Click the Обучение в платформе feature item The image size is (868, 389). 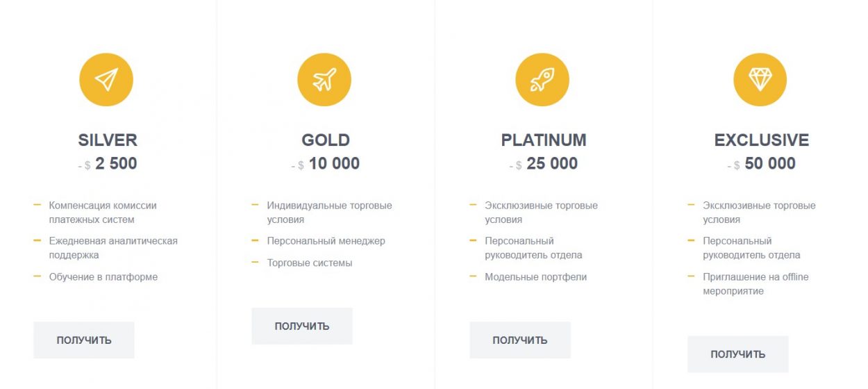103,276
